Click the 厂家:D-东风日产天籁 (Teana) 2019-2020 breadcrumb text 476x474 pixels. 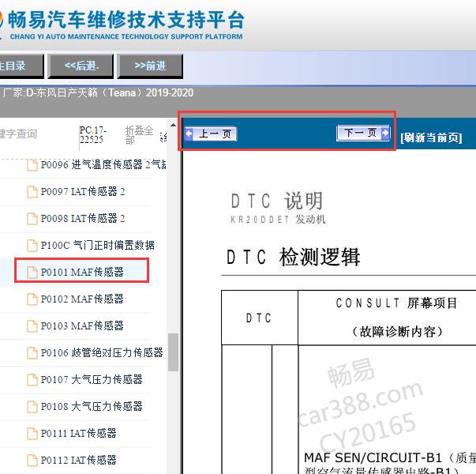(98, 92)
